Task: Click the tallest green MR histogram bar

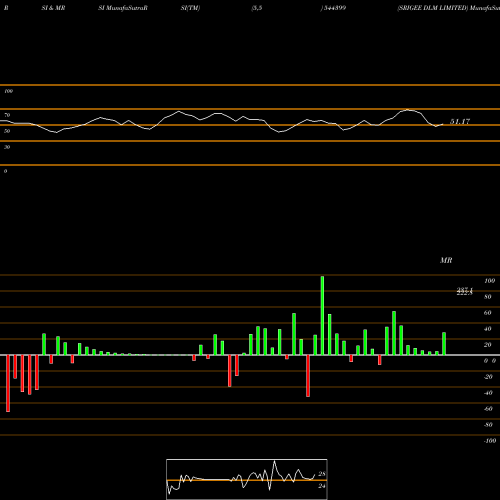Action: pos(322,315)
